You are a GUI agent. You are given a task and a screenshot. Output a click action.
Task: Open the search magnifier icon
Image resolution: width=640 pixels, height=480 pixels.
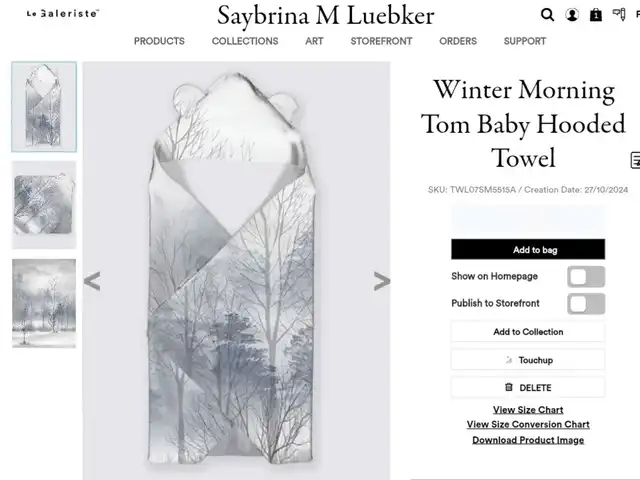click(547, 15)
